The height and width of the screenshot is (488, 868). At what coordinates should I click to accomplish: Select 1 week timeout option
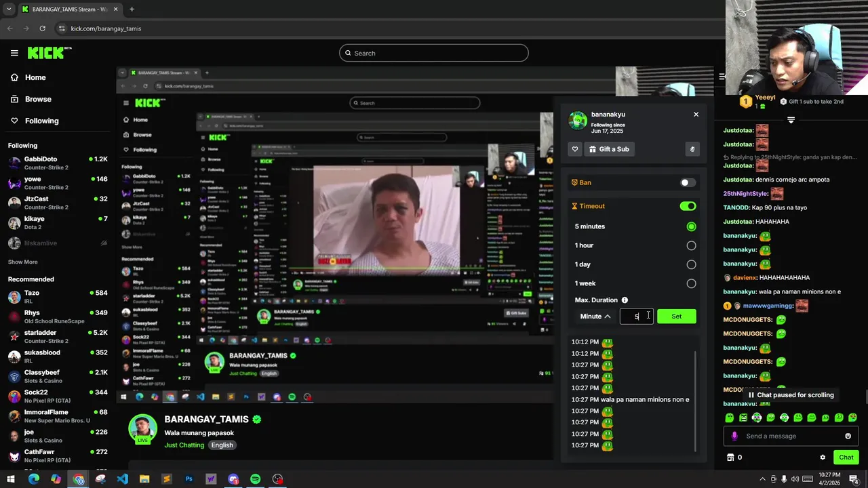pyautogui.click(x=691, y=283)
